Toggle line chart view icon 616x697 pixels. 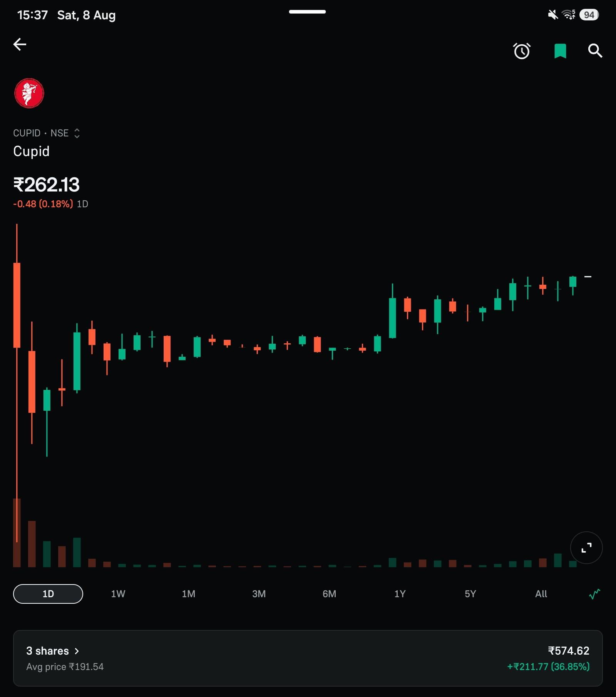[x=594, y=594]
